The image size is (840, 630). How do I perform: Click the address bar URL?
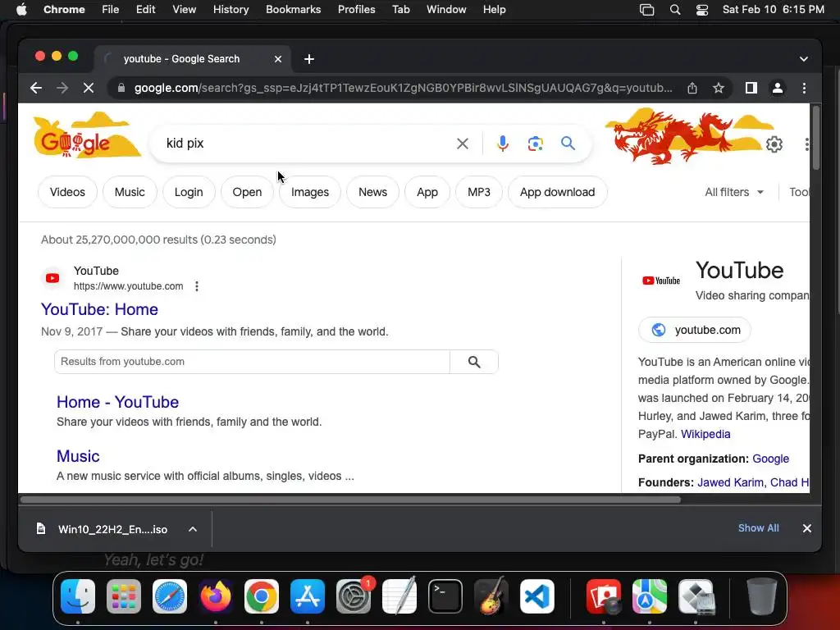(x=403, y=88)
